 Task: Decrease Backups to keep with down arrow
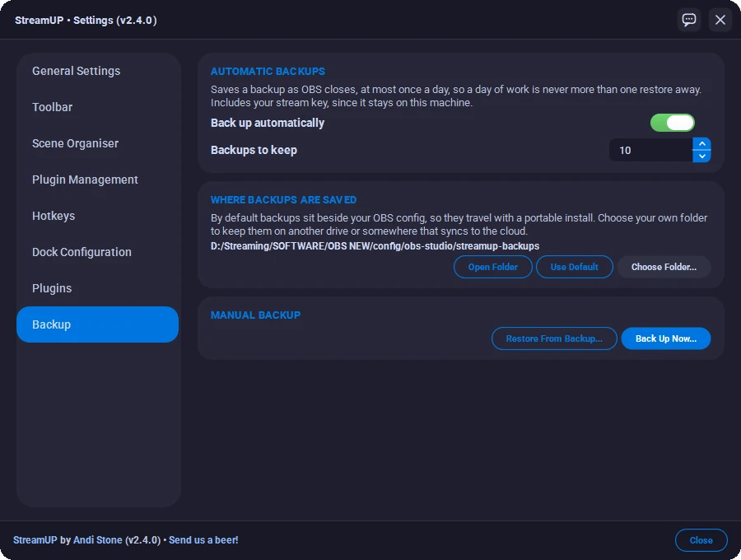(x=701, y=156)
